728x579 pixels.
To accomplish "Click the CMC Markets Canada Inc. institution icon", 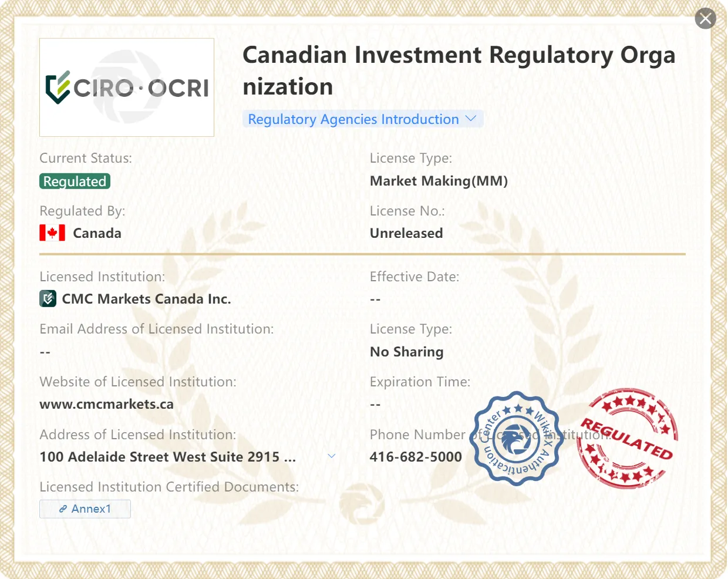I will click(x=48, y=299).
